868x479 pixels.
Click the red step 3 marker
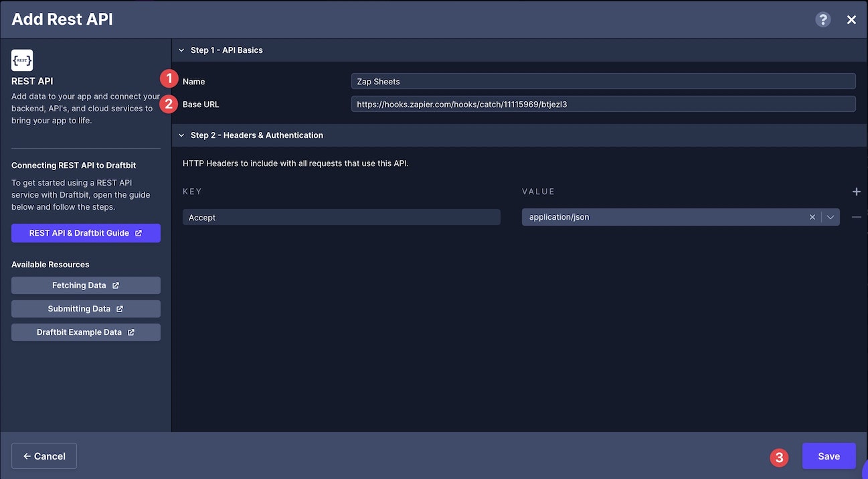coord(778,458)
